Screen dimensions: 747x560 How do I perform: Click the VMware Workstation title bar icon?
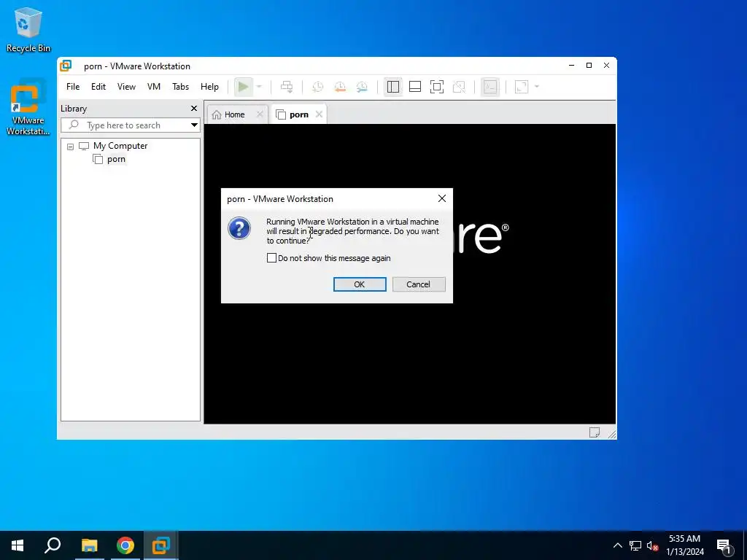point(66,66)
